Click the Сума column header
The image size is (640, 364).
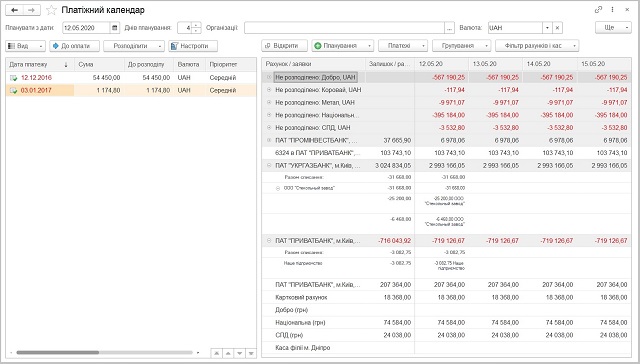(x=99, y=64)
